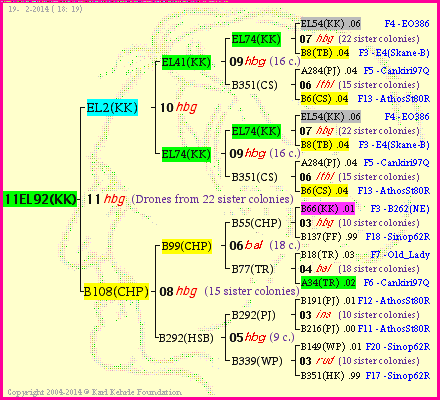Select the B18(TR) .03 entry
The image size is (440, 400).
point(328,255)
